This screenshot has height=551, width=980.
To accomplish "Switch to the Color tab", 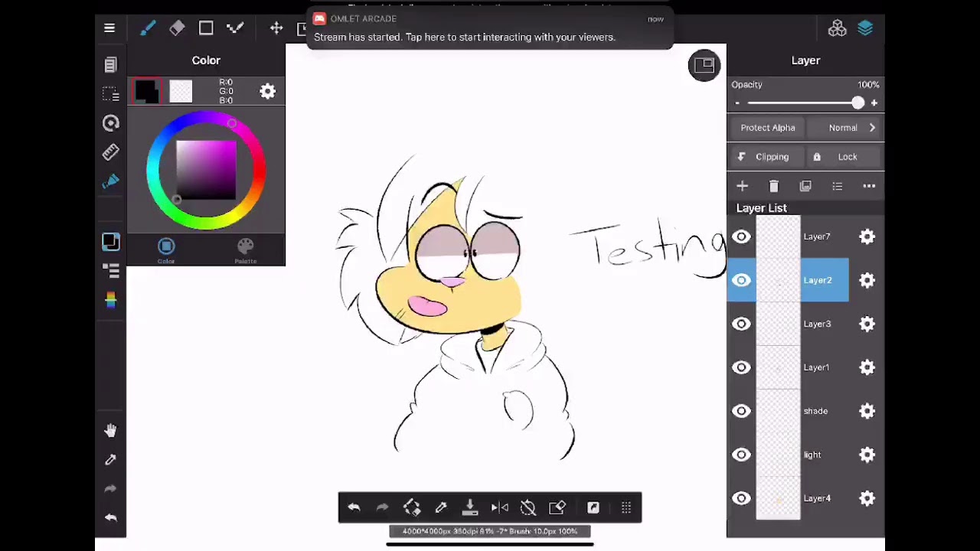I will tap(166, 250).
